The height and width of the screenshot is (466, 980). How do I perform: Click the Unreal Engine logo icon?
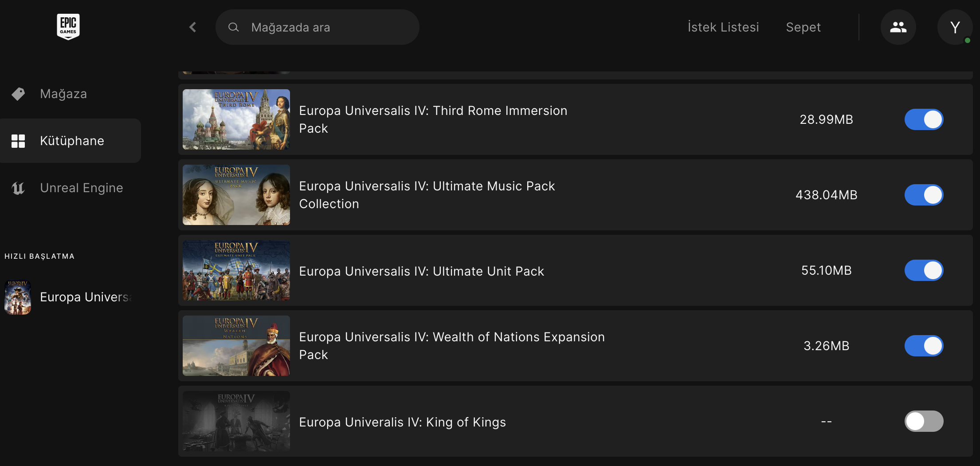click(18, 188)
